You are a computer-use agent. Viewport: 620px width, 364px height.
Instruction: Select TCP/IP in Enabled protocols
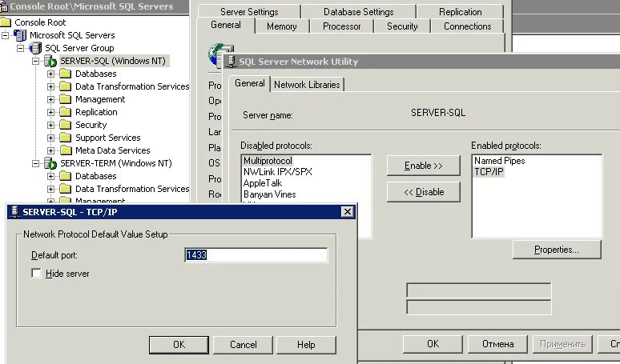(x=489, y=172)
